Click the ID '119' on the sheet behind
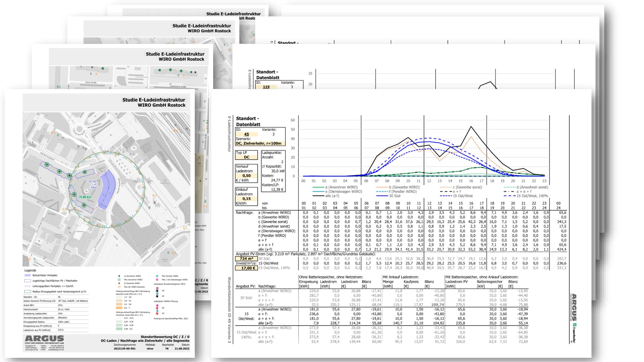Viewport: 644px width, 362px height. (266, 87)
